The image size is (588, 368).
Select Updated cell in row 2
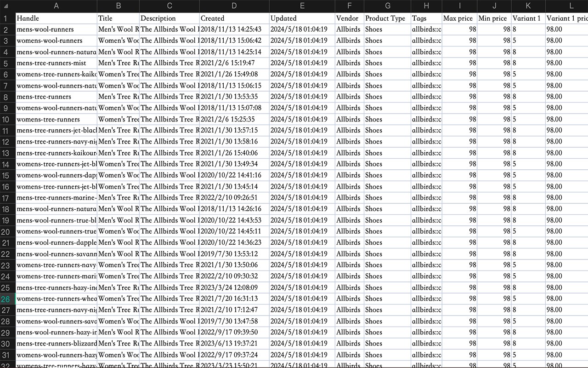[302, 29]
